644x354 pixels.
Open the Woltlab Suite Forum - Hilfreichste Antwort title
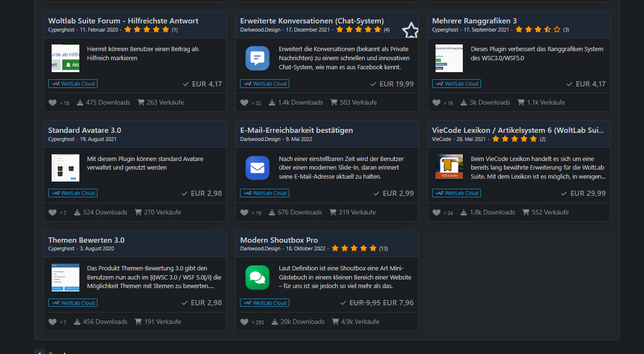tap(123, 21)
